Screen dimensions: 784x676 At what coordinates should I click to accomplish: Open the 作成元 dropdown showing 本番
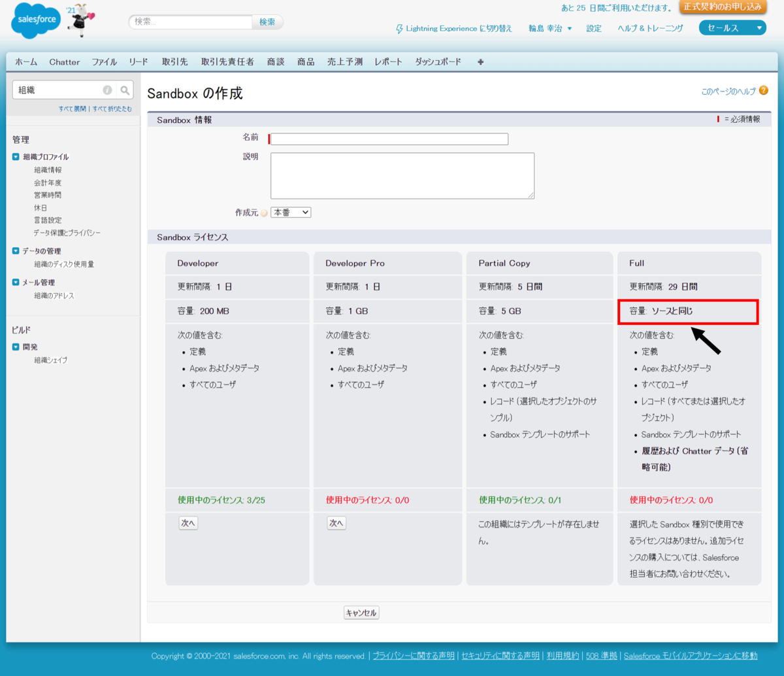[x=291, y=212]
